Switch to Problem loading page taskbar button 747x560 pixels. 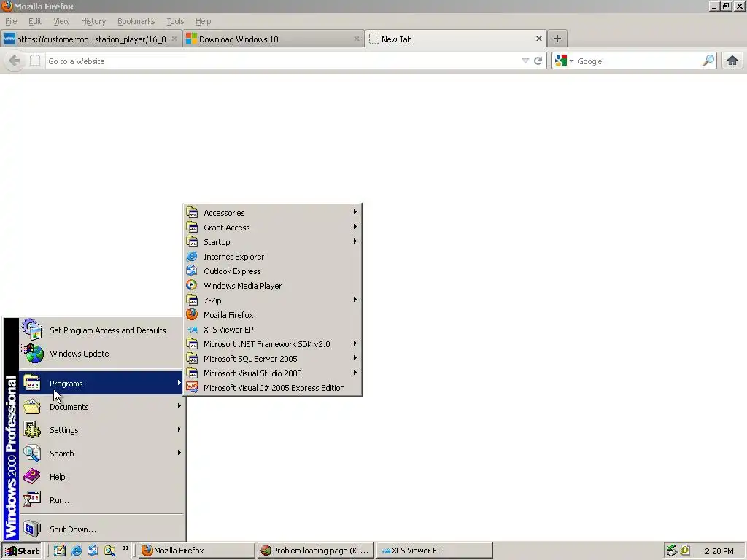click(x=315, y=551)
